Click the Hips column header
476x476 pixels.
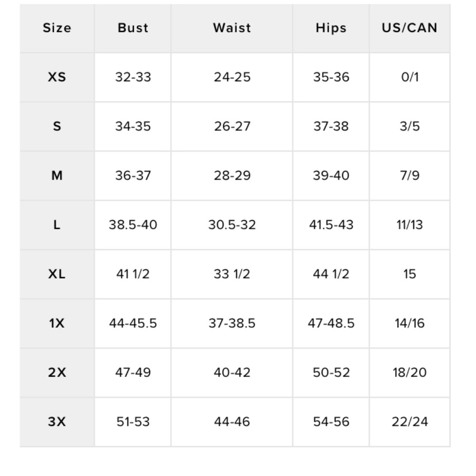click(331, 28)
